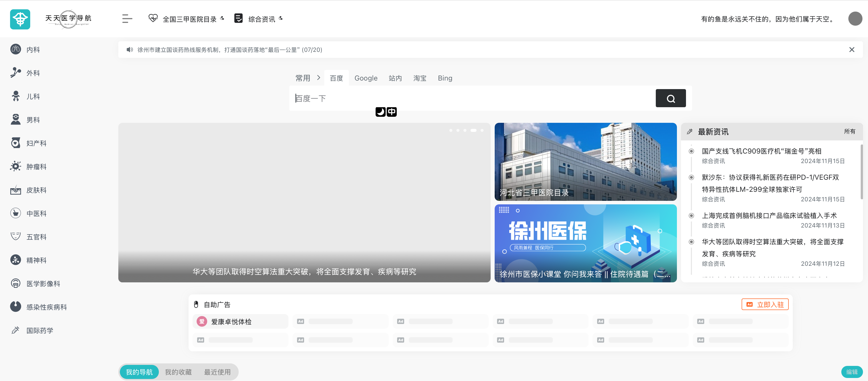The image size is (868, 381).
Task: Expand the 常用 search engine list chevron
Action: tap(318, 78)
